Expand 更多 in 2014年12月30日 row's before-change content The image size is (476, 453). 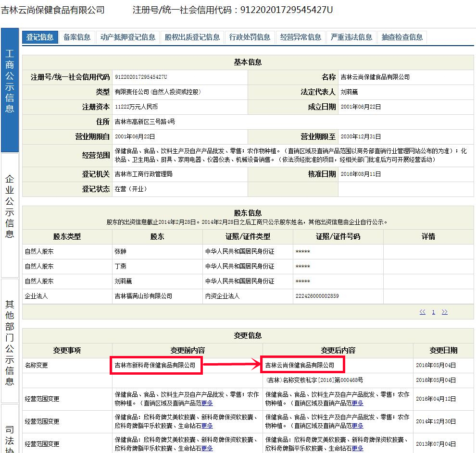[x=207, y=426]
